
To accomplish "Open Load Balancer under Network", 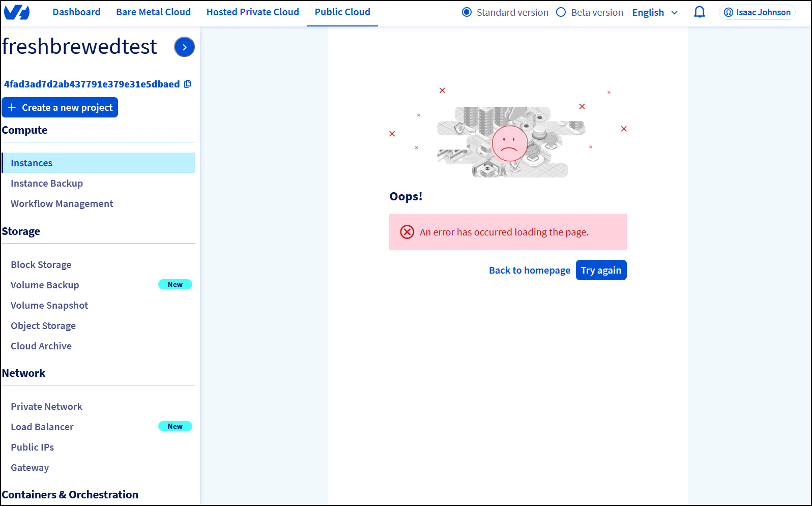I will (42, 427).
